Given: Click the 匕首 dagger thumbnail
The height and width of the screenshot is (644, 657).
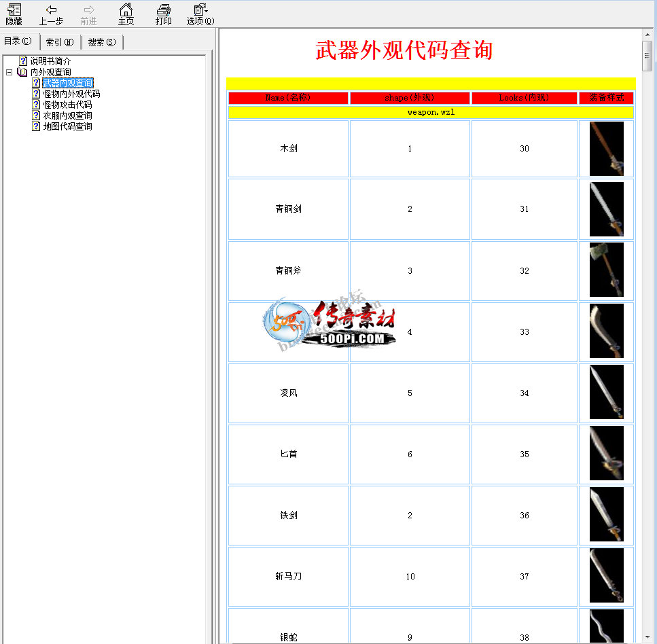Looking at the screenshot, I should click(x=606, y=453).
